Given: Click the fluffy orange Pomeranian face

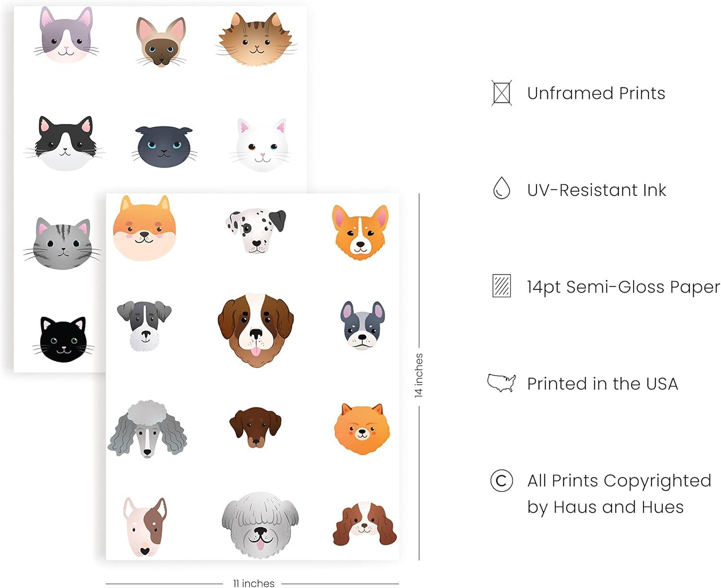Looking at the screenshot, I should (x=362, y=429).
